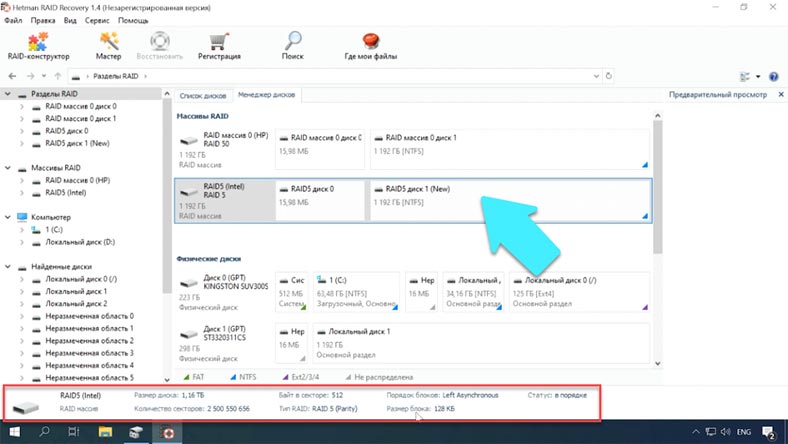Open notification center icon
788x444 pixels.
pyautogui.click(x=769, y=432)
